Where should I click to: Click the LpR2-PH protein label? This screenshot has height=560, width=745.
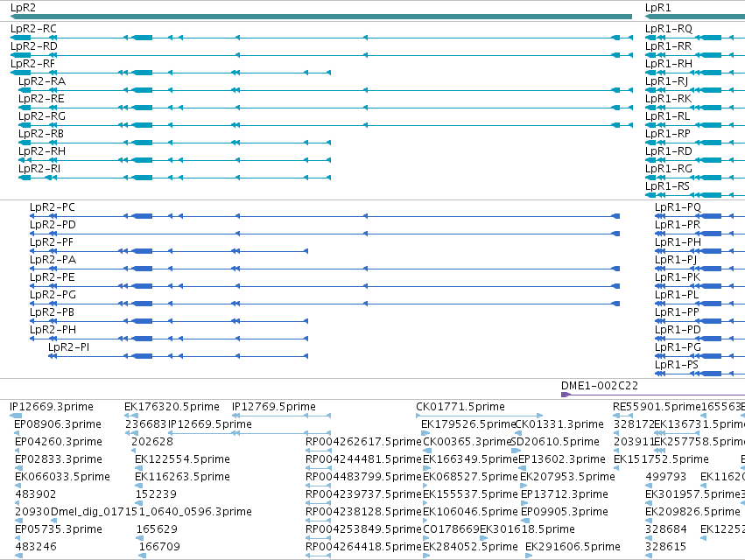tap(53, 331)
